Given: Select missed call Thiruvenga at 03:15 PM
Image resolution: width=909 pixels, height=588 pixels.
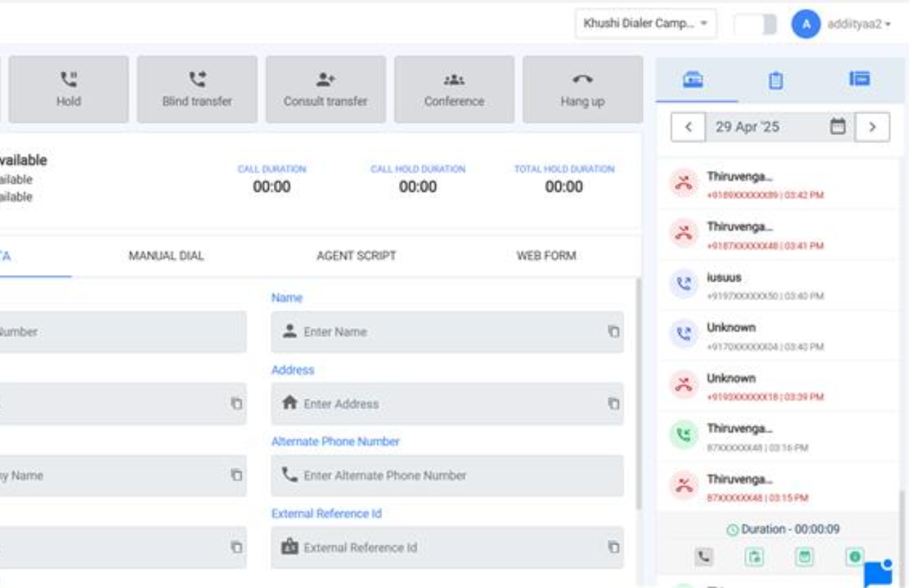Looking at the screenshot, I should (x=778, y=487).
